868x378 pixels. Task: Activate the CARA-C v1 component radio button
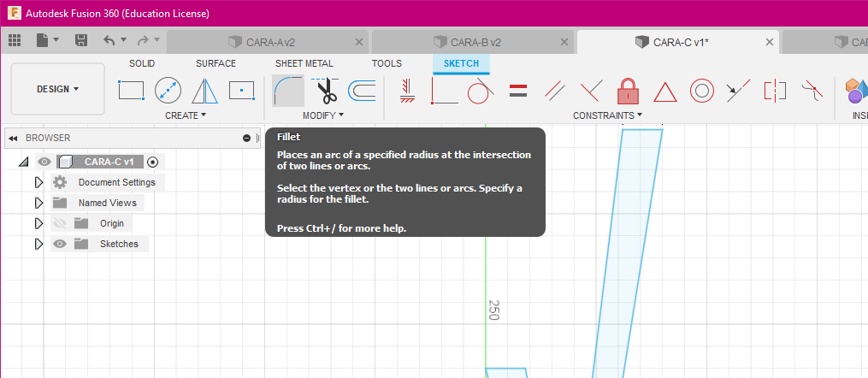click(x=153, y=162)
